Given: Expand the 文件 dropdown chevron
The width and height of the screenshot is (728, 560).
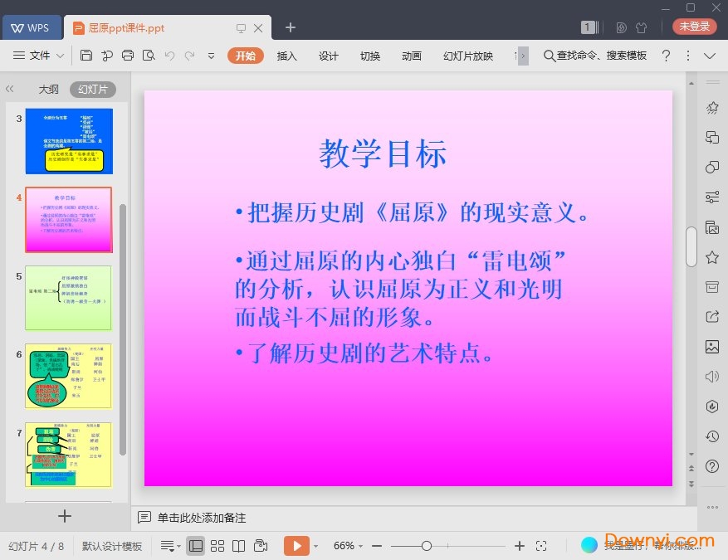Looking at the screenshot, I should [61, 56].
